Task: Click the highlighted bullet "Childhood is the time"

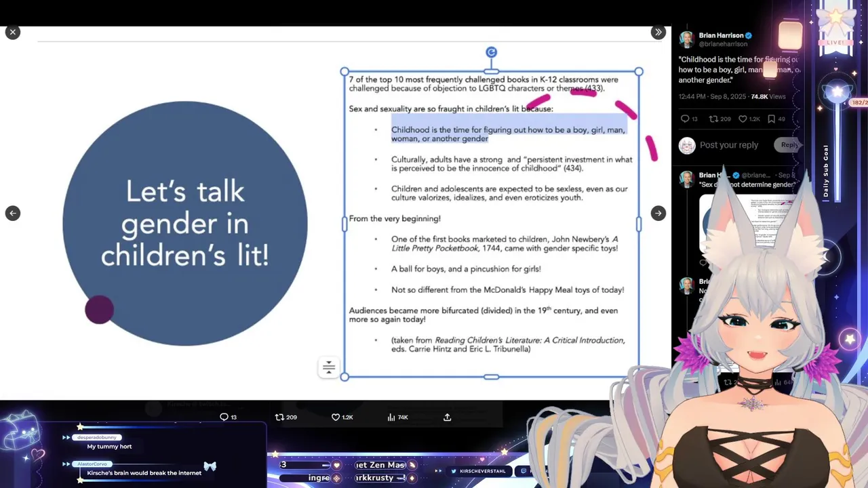Action: pos(508,134)
